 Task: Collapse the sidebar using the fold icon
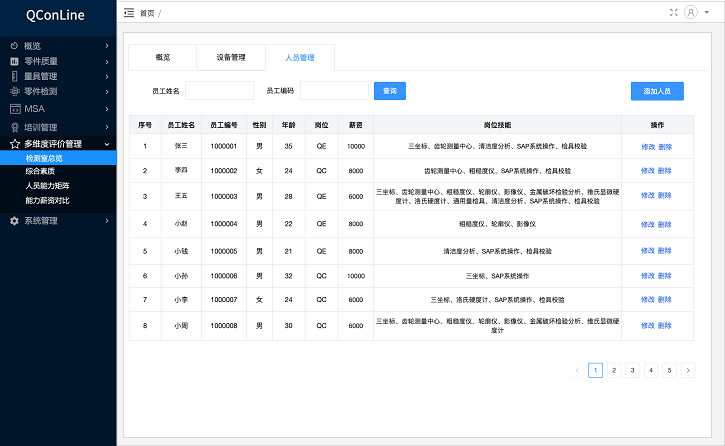click(x=129, y=13)
